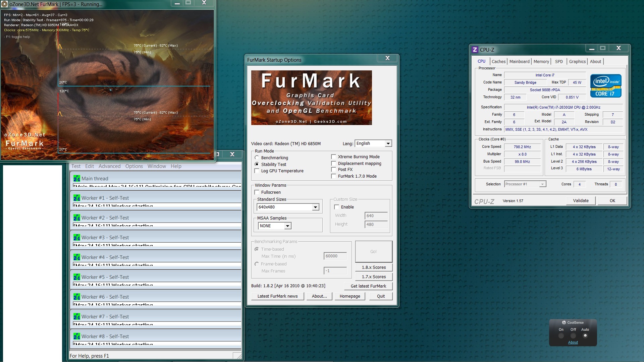Click the Max Frames field

pyautogui.click(x=335, y=271)
